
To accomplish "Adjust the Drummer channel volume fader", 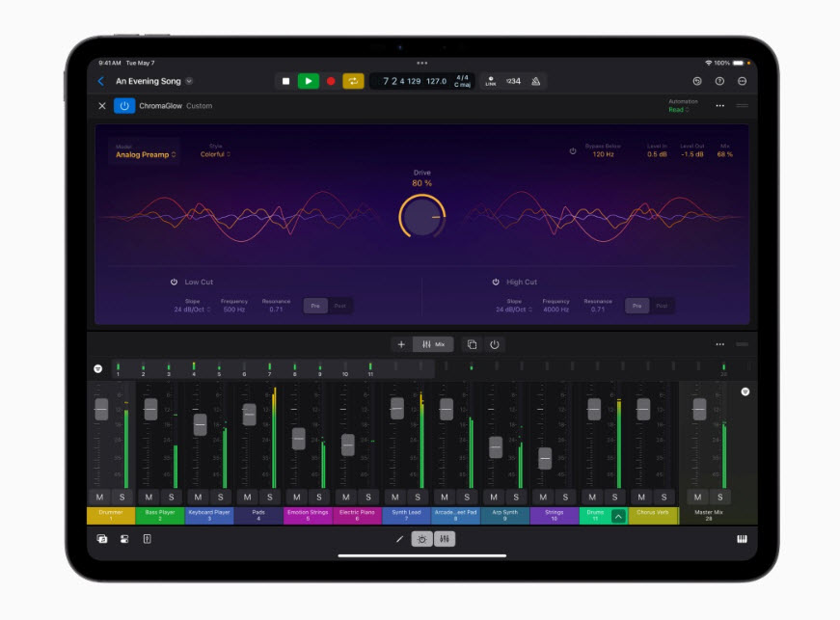I will [x=101, y=410].
